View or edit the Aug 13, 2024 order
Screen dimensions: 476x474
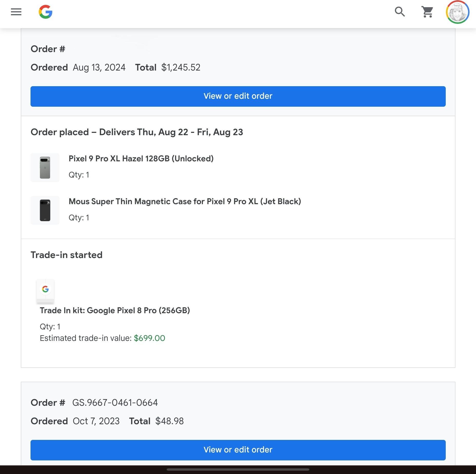pyautogui.click(x=238, y=96)
